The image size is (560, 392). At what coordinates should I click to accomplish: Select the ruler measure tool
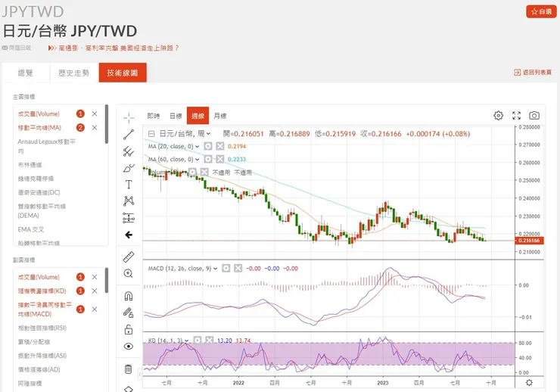point(128,257)
